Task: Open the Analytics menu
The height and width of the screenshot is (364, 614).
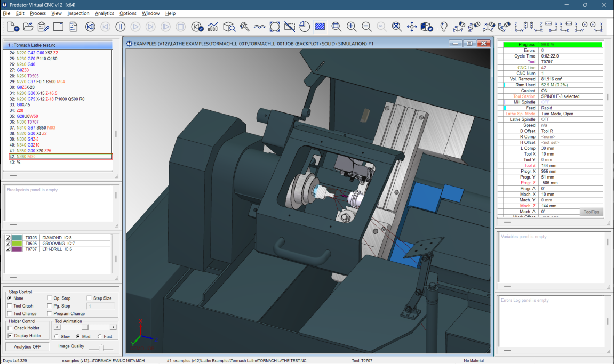Action: [x=104, y=13]
